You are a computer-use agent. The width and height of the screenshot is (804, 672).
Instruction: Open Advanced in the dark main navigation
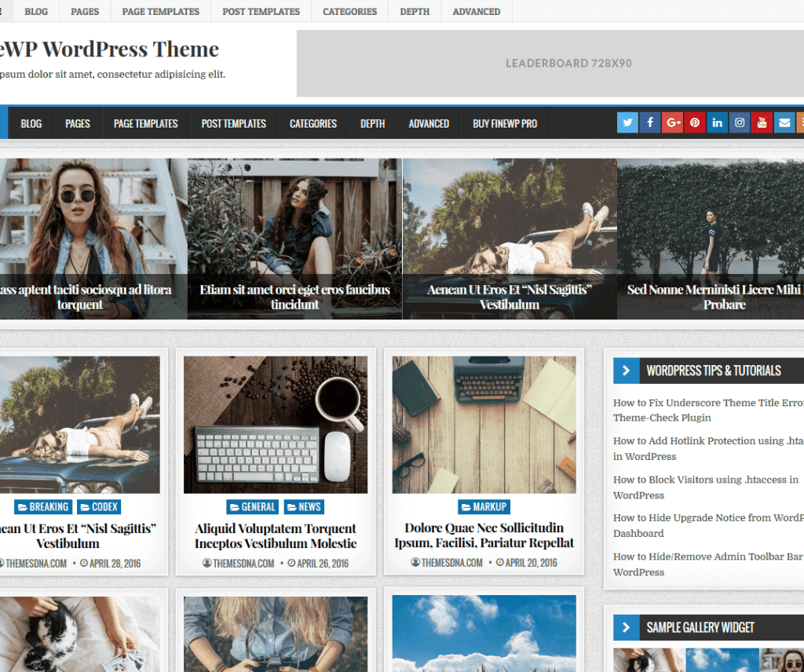[429, 123]
